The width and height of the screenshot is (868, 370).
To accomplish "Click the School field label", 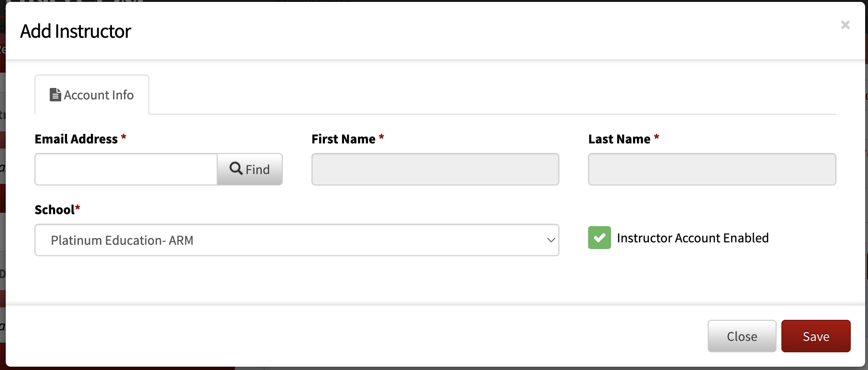I will 55,210.
